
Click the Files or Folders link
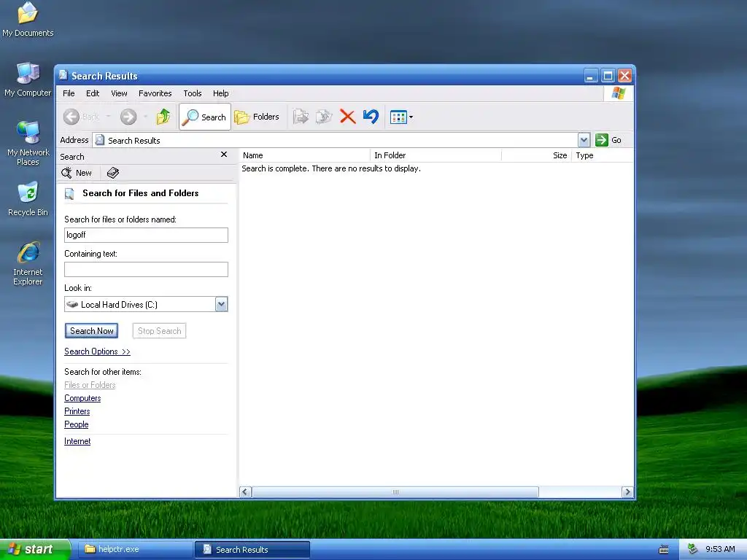pyautogui.click(x=90, y=385)
